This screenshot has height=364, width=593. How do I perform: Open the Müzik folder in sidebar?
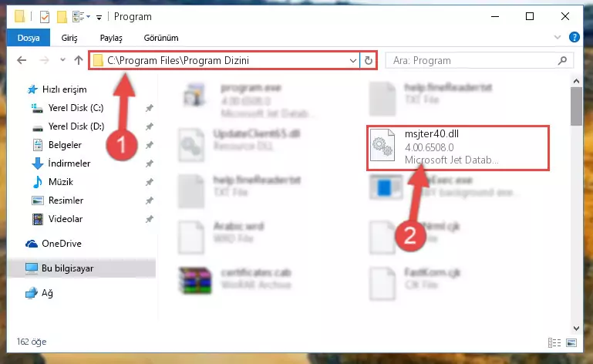pos(60,182)
